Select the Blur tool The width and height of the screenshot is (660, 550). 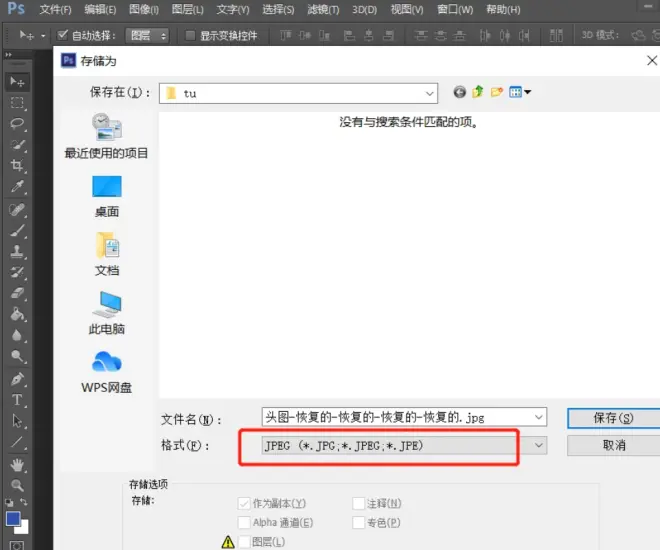coord(17,335)
